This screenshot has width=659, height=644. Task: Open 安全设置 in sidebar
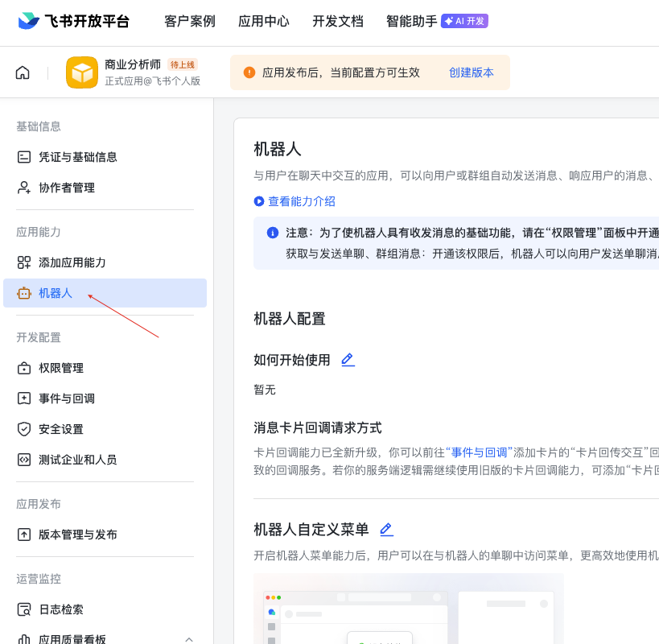105,429
